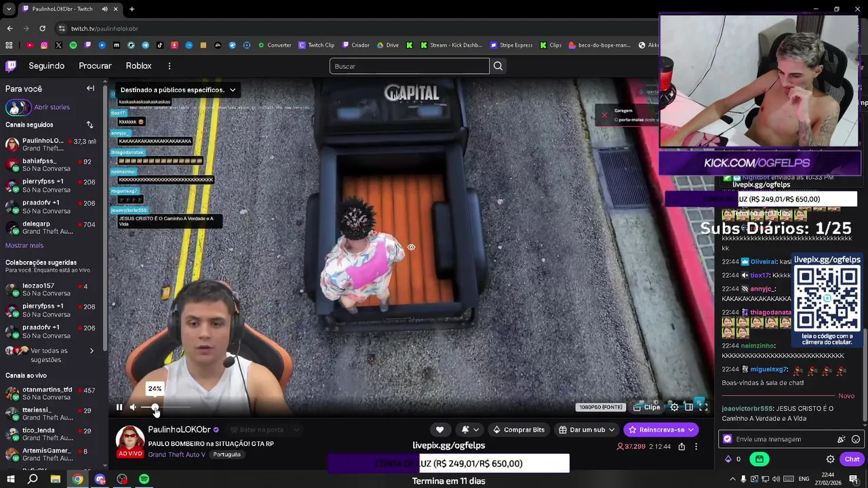The width and height of the screenshot is (868, 488).
Task: Open Spotify from the taskbar
Action: [x=144, y=479]
